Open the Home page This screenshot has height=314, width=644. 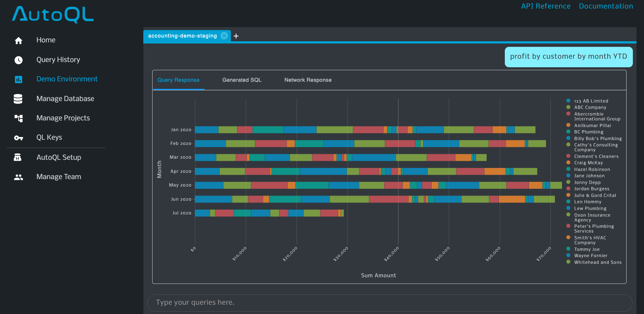click(x=46, y=40)
